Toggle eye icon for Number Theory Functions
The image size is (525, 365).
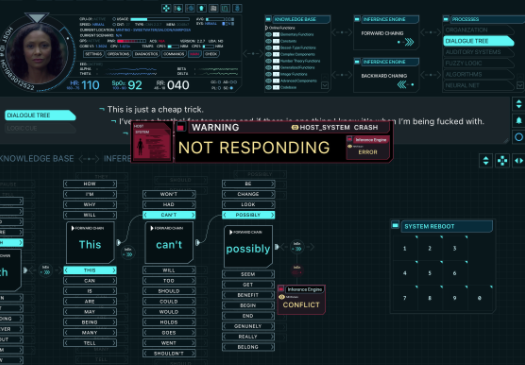(269, 61)
